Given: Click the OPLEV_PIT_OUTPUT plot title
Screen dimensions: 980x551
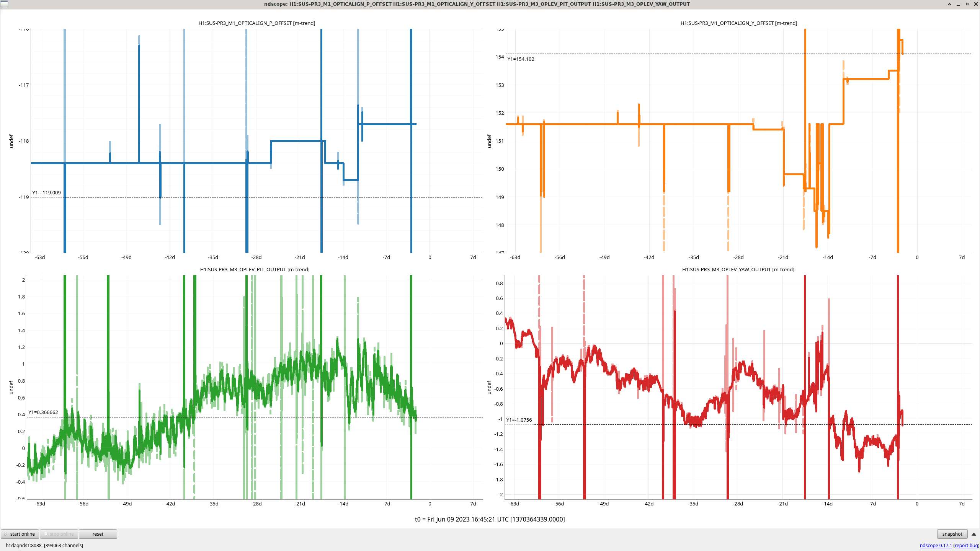Looking at the screenshot, I should pyautogui.click(x=255, y=269).
